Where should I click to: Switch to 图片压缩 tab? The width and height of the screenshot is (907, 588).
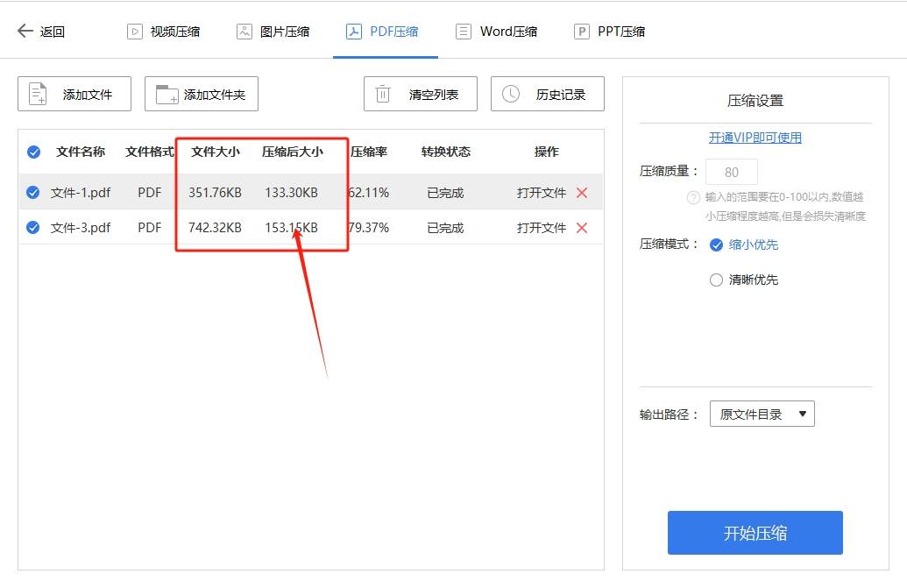(x=273, y=32)
